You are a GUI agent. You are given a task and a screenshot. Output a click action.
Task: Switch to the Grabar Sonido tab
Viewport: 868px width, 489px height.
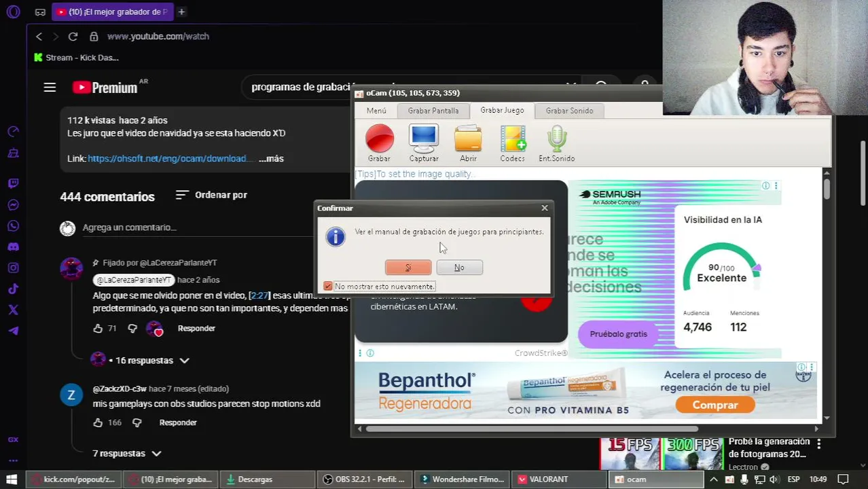click(569, 111)
